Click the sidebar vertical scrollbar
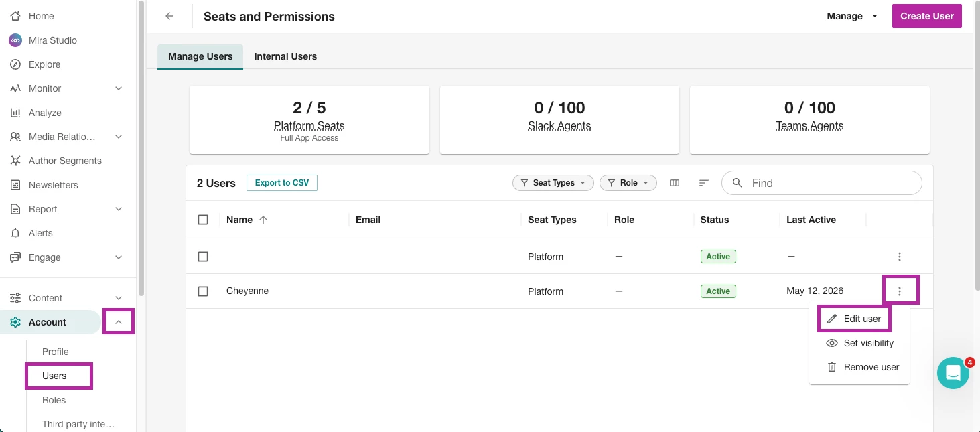This screenshot has height=432, width=980. tap(141, 147)
